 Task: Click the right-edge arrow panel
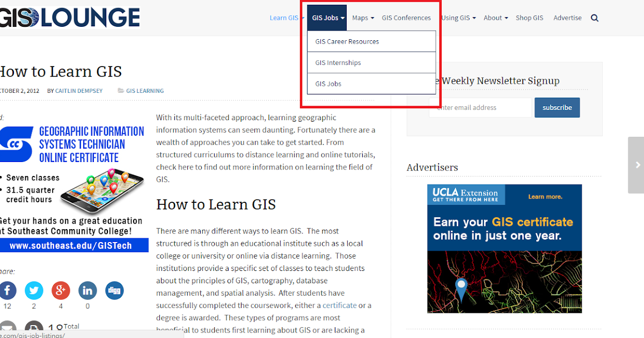[x=637, y=165]
